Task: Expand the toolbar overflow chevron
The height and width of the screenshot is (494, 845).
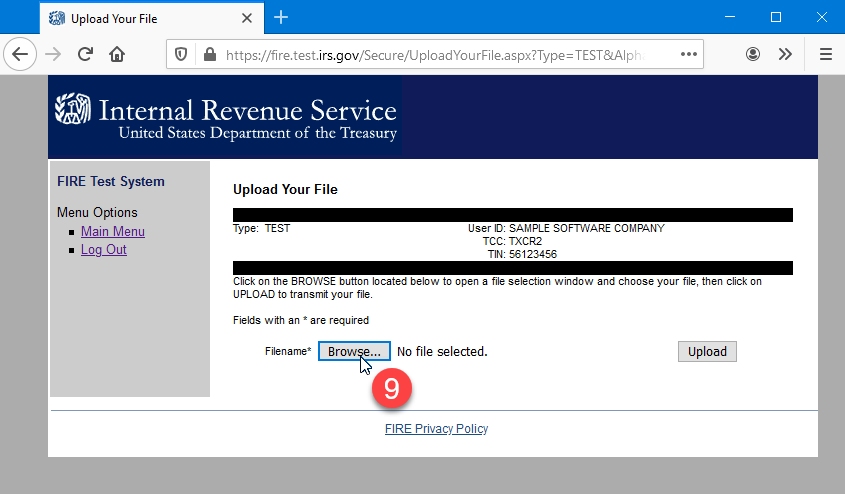Action: pos(785,54)
